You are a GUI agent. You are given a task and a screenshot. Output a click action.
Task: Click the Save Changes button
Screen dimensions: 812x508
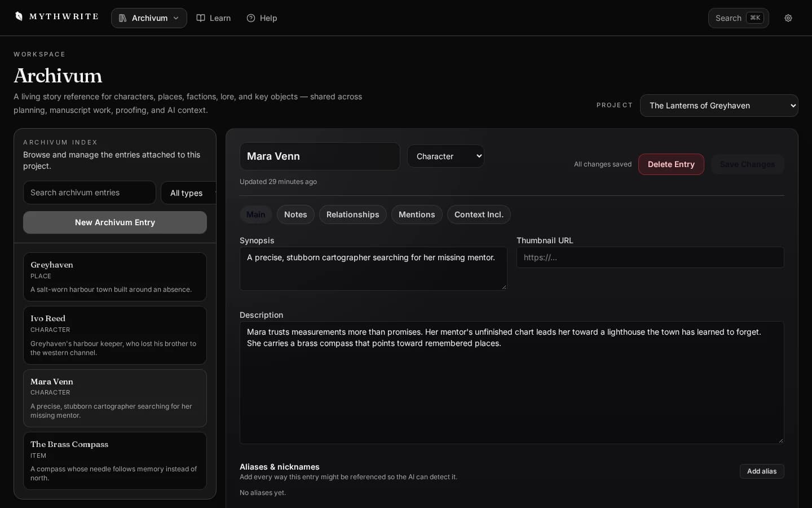click(x=747, y=164)
